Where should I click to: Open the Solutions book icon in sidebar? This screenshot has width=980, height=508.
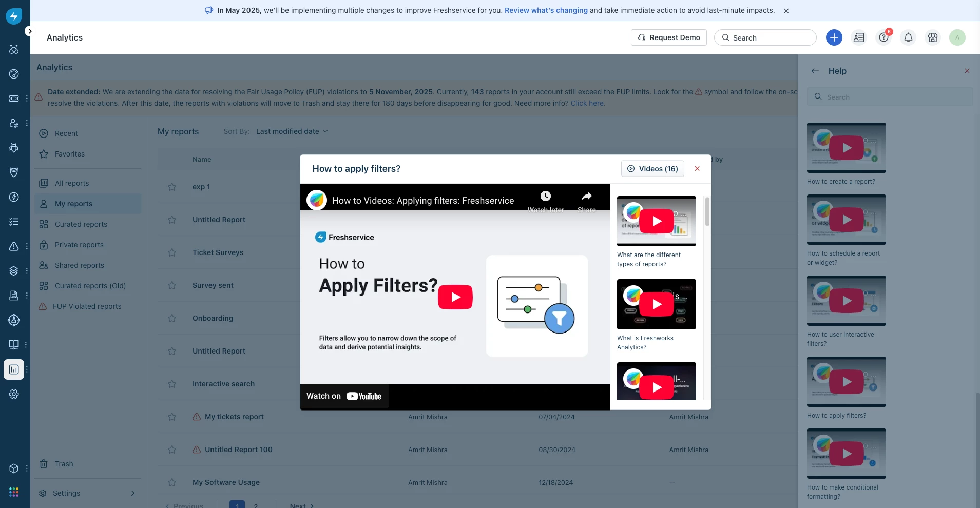coord(14,345)
